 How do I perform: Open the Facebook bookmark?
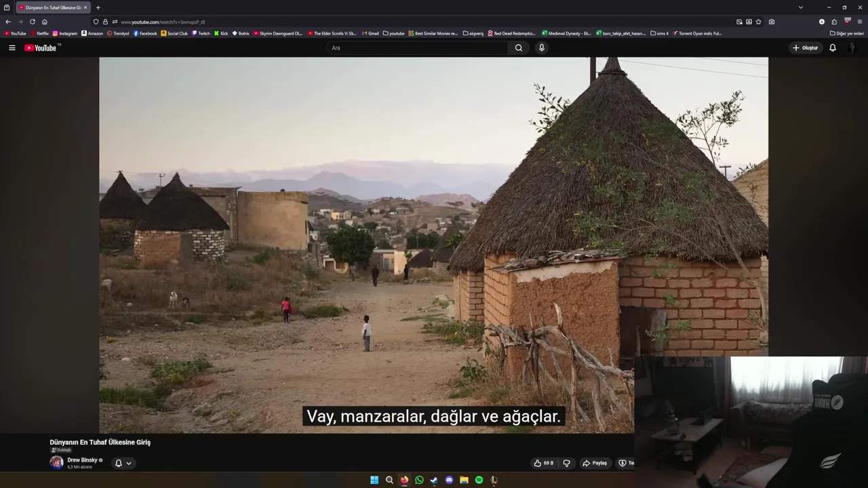click(x=145, y=33)
